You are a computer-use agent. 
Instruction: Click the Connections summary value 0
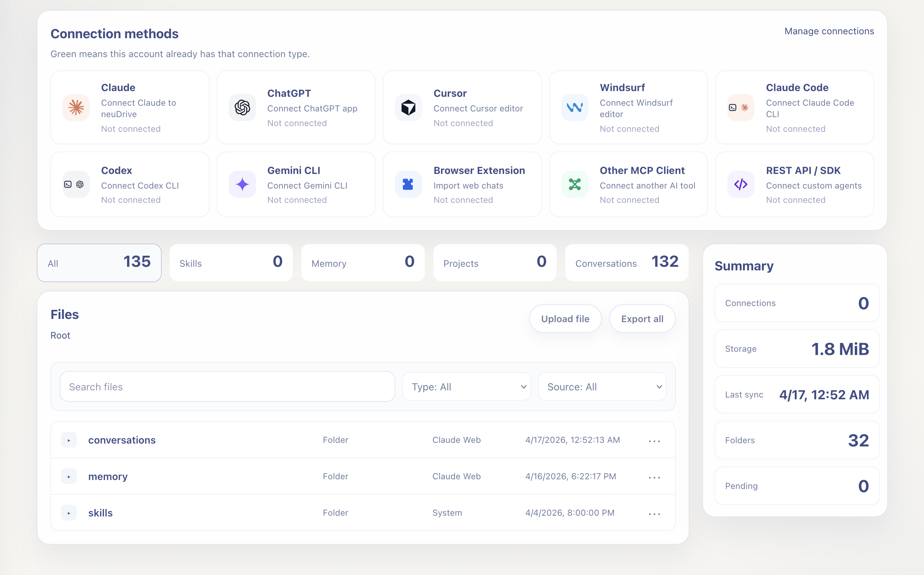click(863, 303)
